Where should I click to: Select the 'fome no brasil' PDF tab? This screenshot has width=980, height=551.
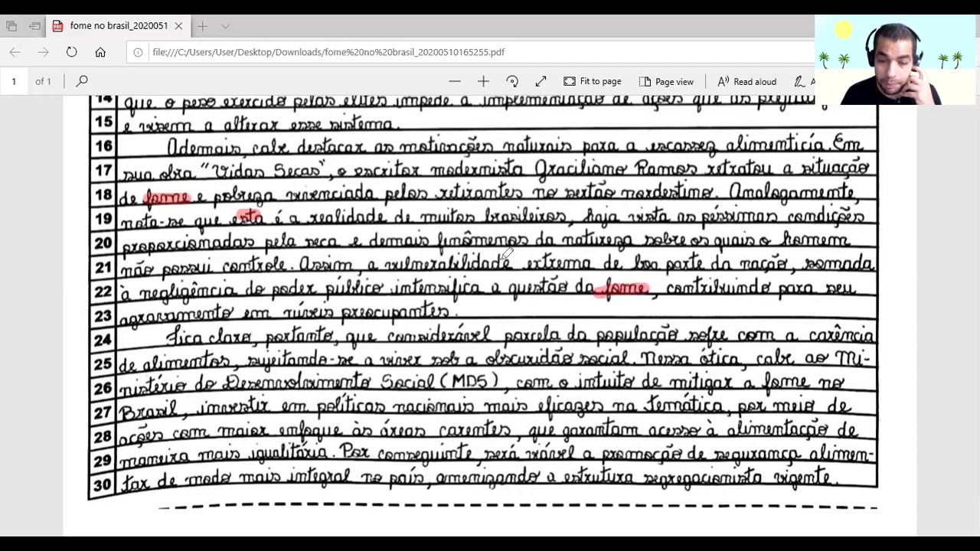118,26
